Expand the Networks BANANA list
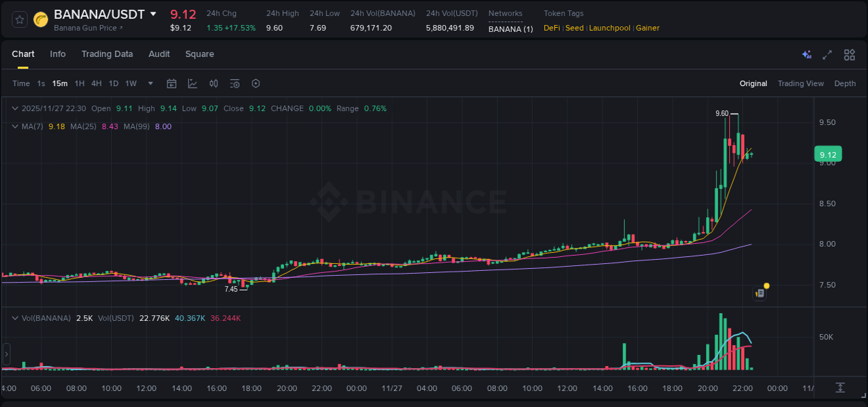Screen dimensions: 868x407 coord(510,28)
